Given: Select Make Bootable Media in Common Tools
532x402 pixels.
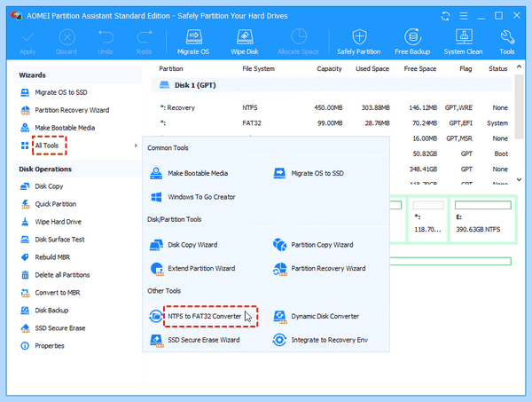Looking at the screenshot, I should click(198, 173).
